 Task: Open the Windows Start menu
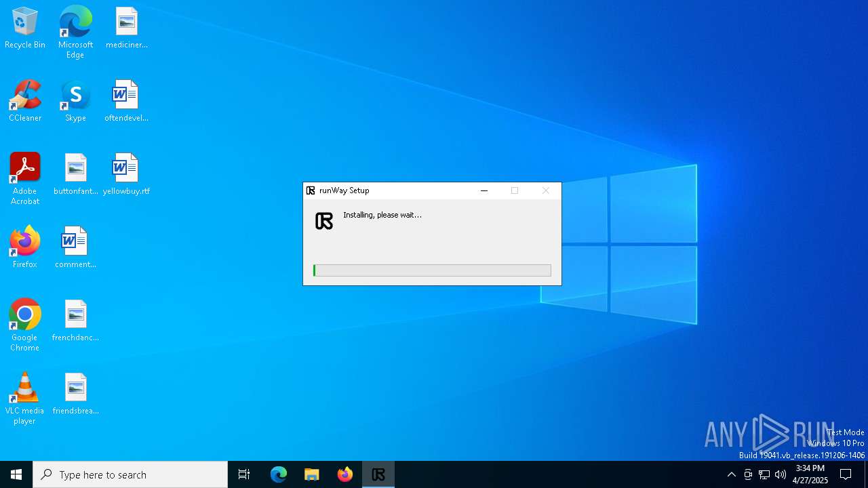(16, 474)
